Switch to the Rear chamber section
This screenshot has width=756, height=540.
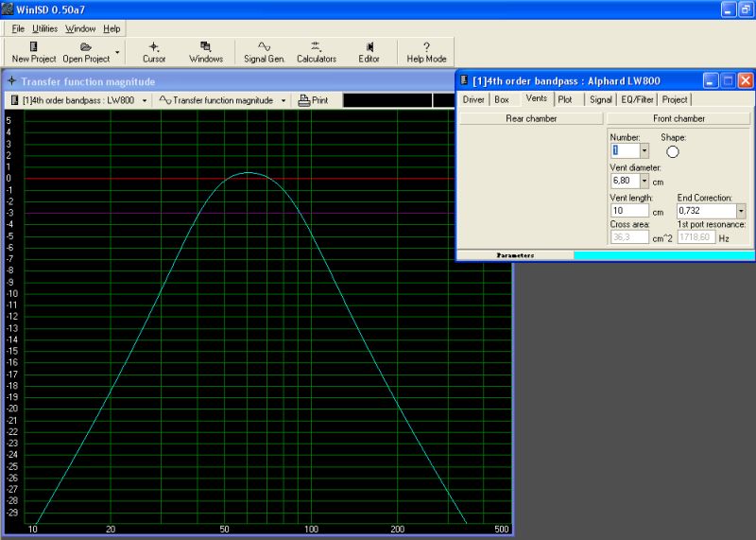531,118
